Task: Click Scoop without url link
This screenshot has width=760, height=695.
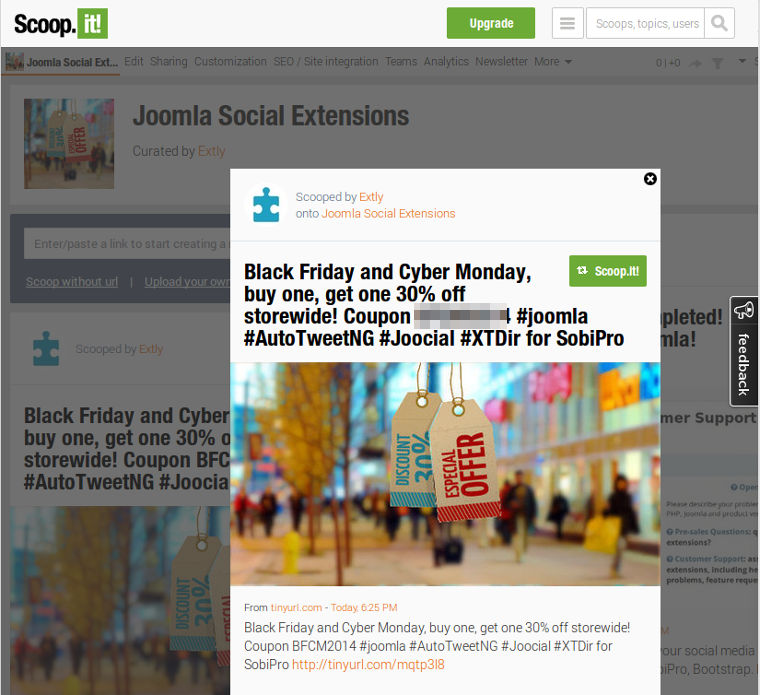Action: 72,282
